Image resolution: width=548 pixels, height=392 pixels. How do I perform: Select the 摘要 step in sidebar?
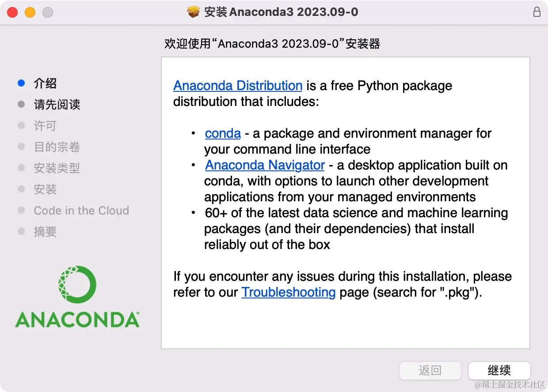coord(45,231)
